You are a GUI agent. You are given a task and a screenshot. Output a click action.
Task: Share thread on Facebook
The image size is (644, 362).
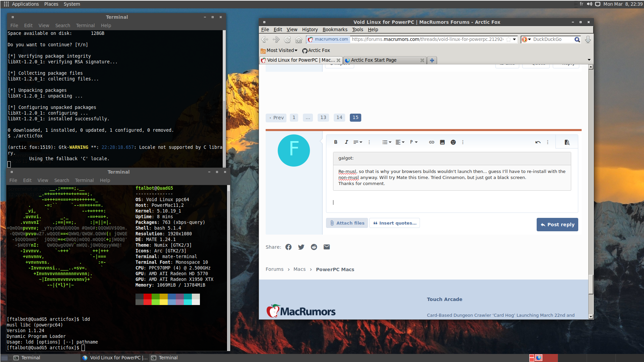(288, 247)
